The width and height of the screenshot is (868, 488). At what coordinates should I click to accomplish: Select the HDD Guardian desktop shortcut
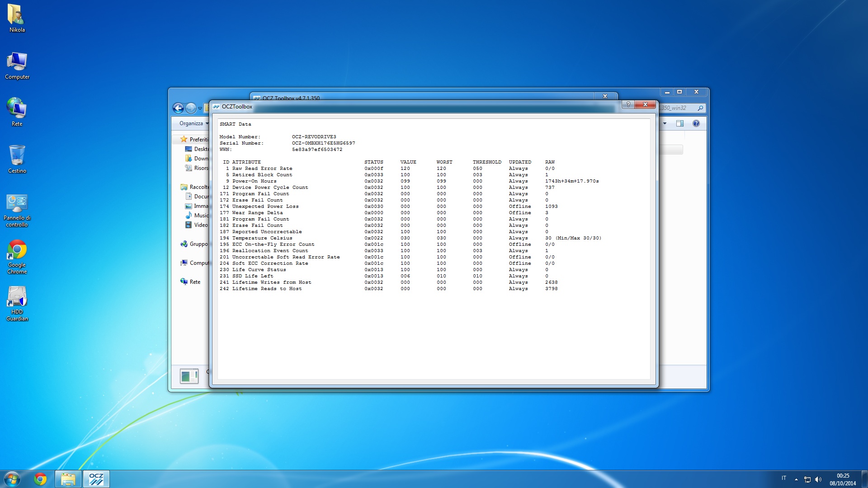17,304
